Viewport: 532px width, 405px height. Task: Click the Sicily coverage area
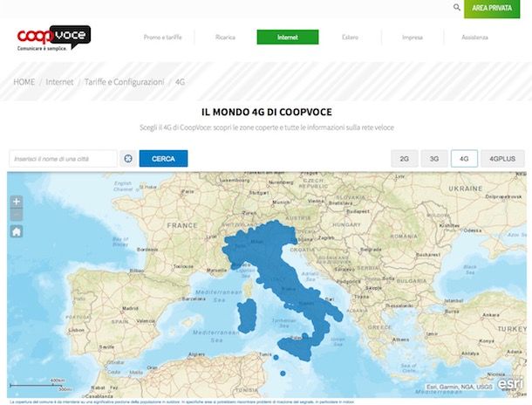(296, 349)
